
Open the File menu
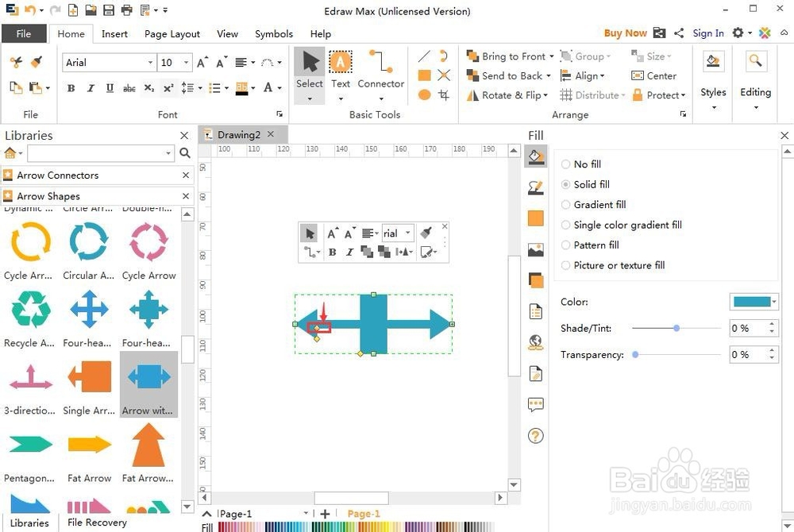point(24,33)
